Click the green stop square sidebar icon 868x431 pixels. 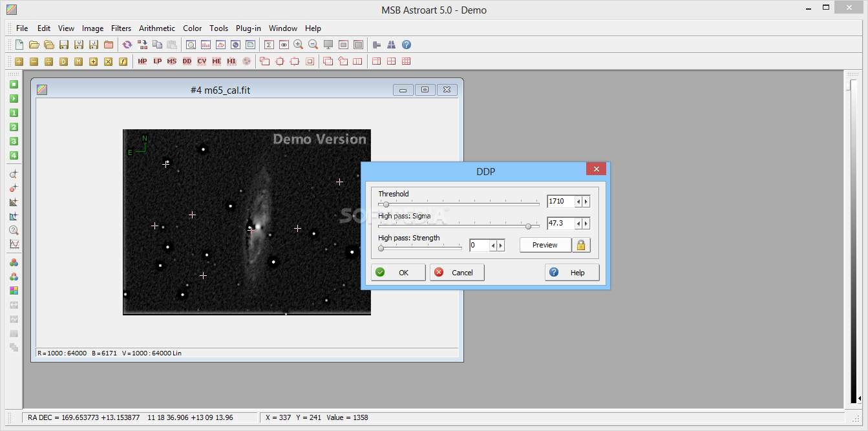(x=14, y=85)
